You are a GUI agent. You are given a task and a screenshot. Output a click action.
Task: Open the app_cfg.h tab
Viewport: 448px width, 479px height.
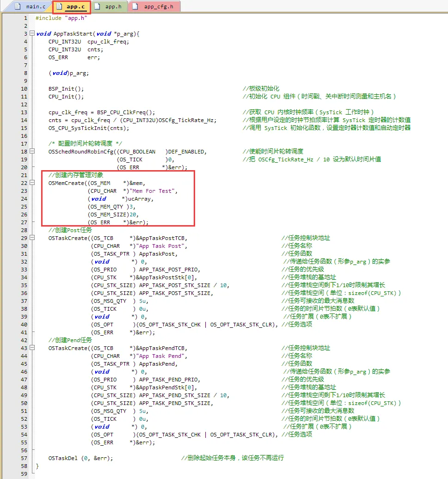click(x=159, y=6)
